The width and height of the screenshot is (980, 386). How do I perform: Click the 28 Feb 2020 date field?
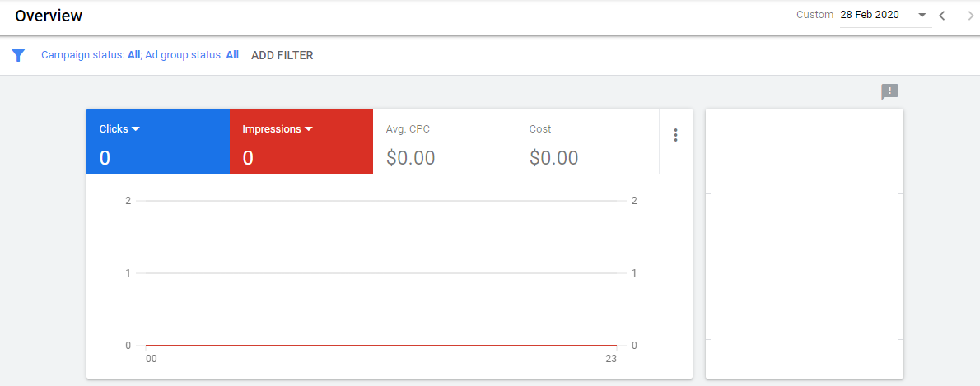pyautogui.click(x=875, y=15)
